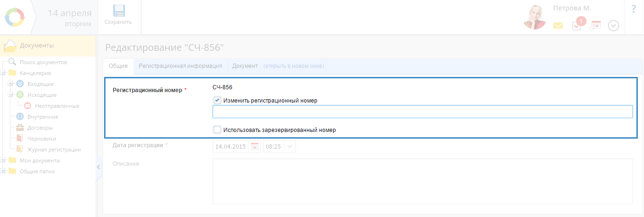
Task: Click the Save (Сохранить) floppy disk icon
Action: [118, 11]
